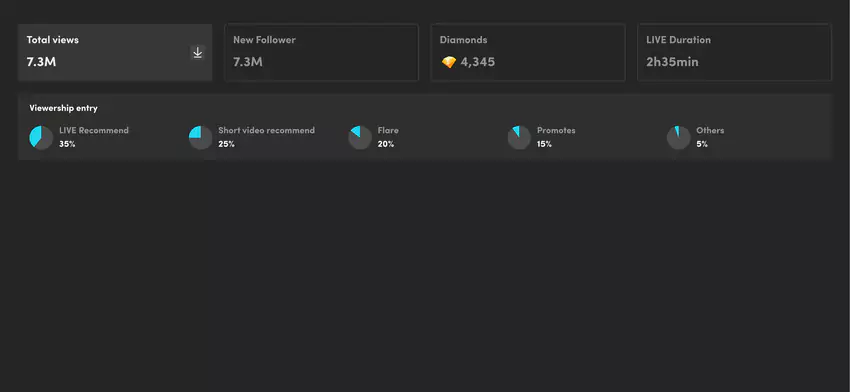This screenshot has width=850, height=392.
Task: Click the Short video recommend pie chart
Action: click(x=201, y=138)
